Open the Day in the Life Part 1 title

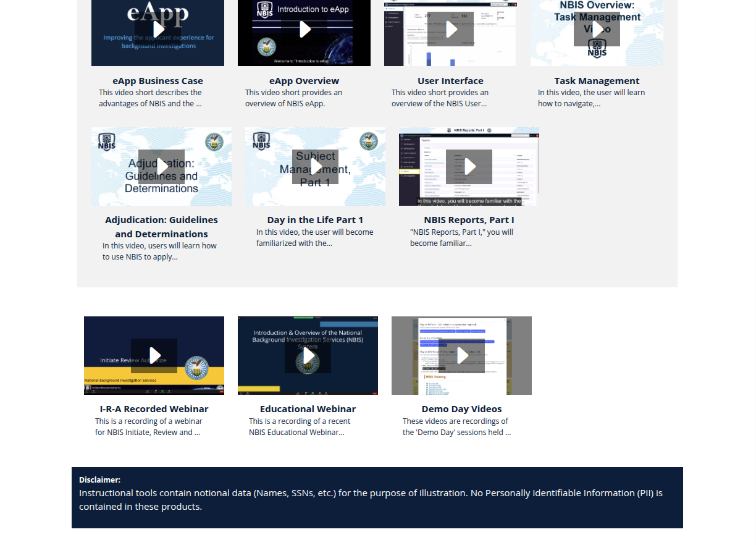click(x=315, y=220)
